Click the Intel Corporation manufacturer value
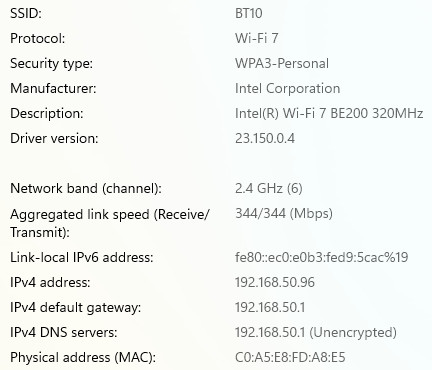This screenshot has width=432, height=370. pos(287,88)
